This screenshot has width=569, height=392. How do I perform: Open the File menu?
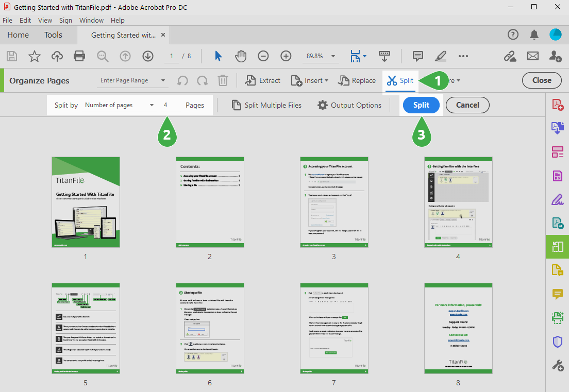7,20
